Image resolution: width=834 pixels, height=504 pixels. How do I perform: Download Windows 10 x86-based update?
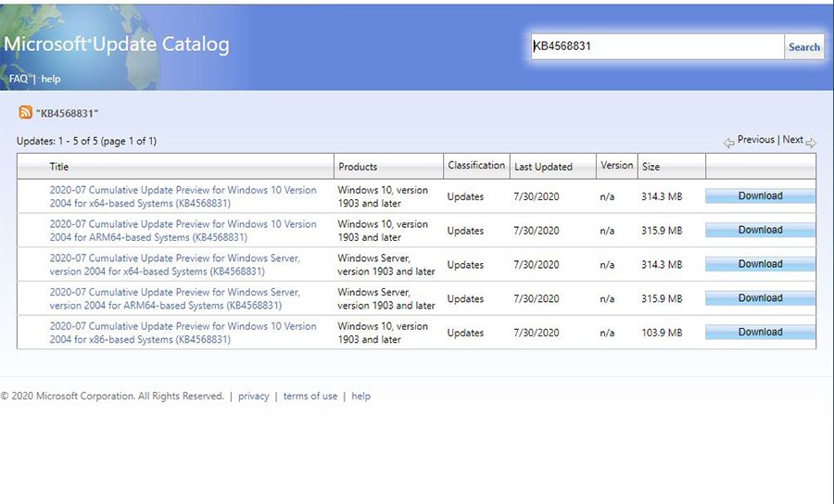760,333
